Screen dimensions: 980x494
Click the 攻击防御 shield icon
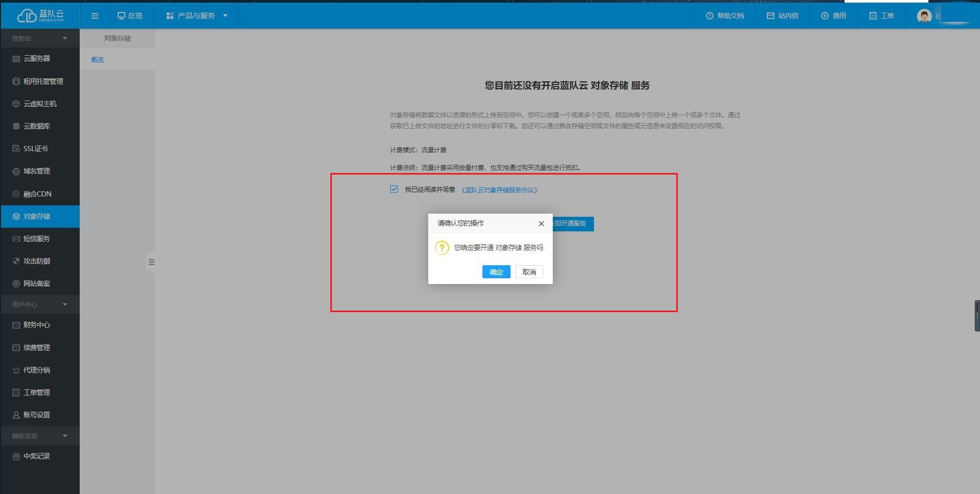(x=16, y=261)
